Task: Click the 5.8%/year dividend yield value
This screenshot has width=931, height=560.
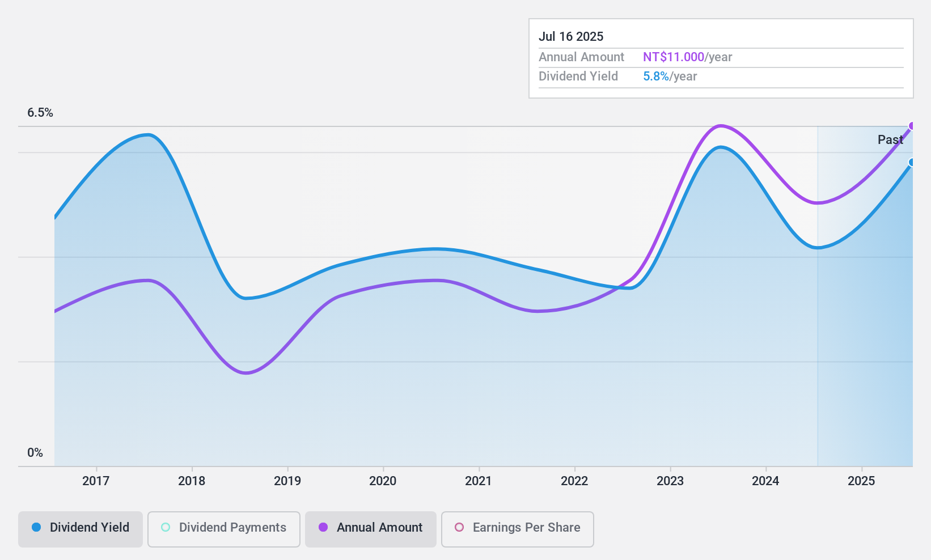Action: (x=670, y=77)
